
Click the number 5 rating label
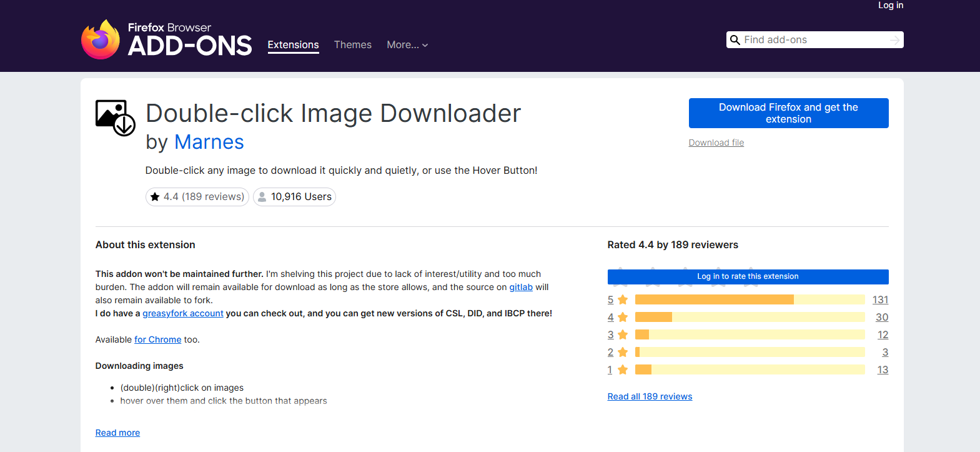pos(611,300)
